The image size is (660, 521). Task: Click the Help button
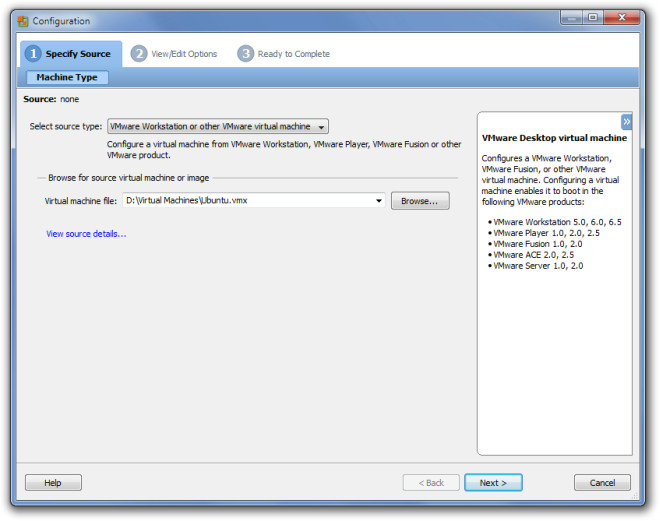click(x=53, y=483)
